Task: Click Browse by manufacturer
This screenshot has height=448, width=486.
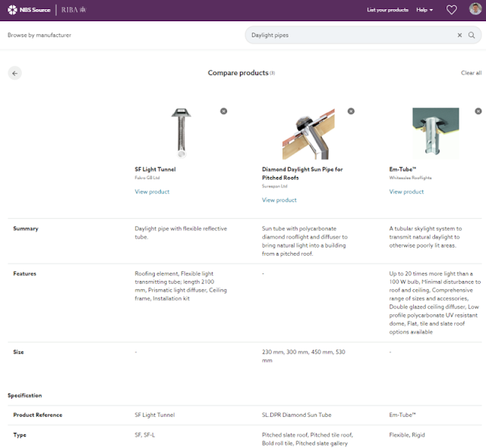Action: tap(39, 35)
